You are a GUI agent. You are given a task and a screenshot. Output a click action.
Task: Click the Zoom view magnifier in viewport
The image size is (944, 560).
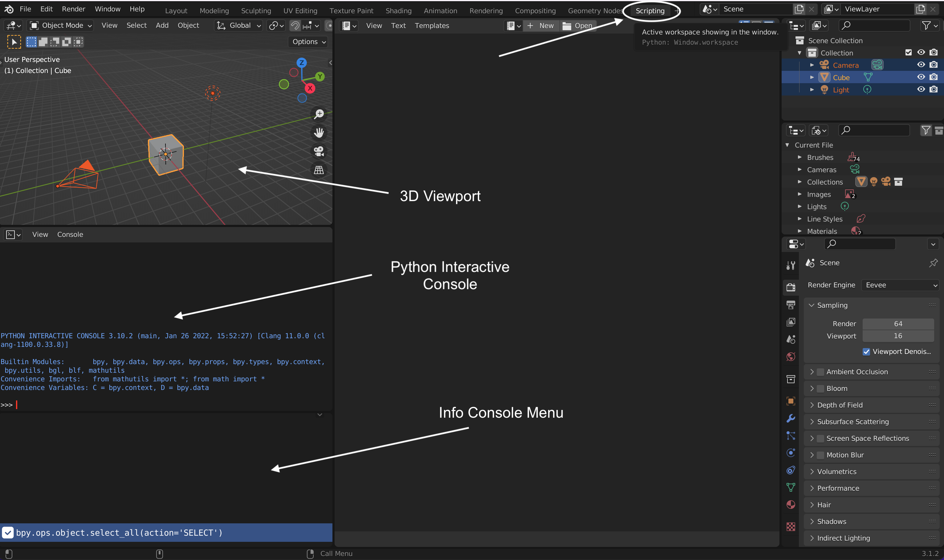pos(319,114)
